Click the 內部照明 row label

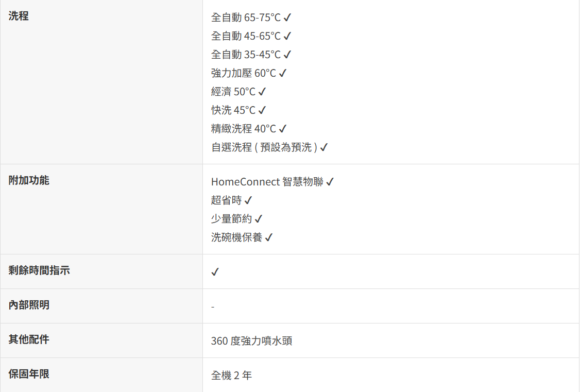point(29,305)
